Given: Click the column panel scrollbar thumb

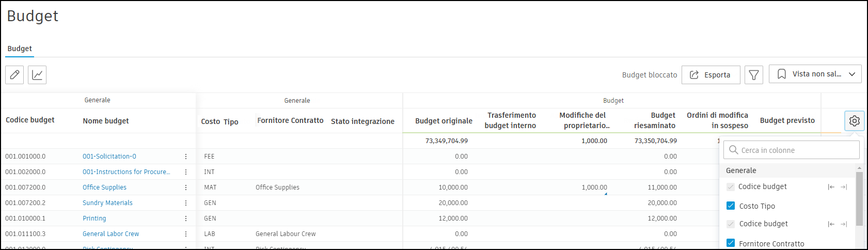Looking at the screenshot, I should [859, 199].
